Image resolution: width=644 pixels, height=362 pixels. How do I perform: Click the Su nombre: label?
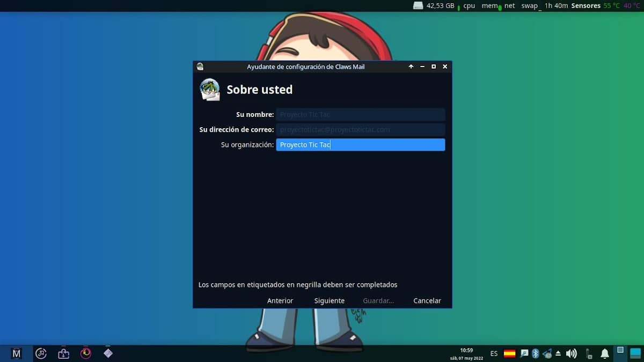coord(255,115)
